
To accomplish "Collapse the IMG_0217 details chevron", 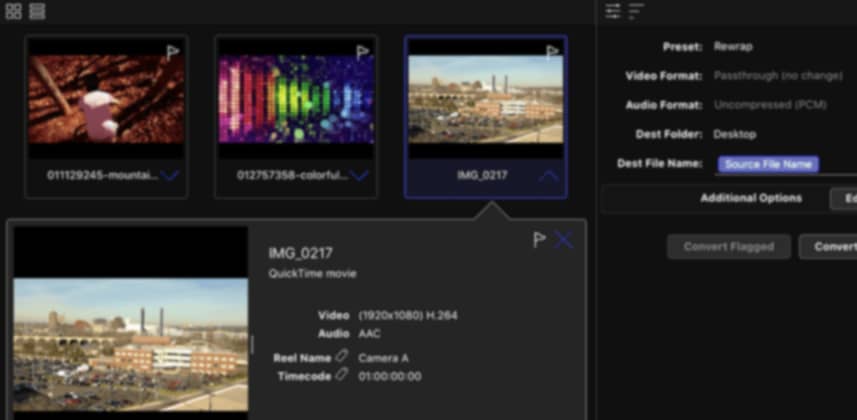I will [548, 176].
